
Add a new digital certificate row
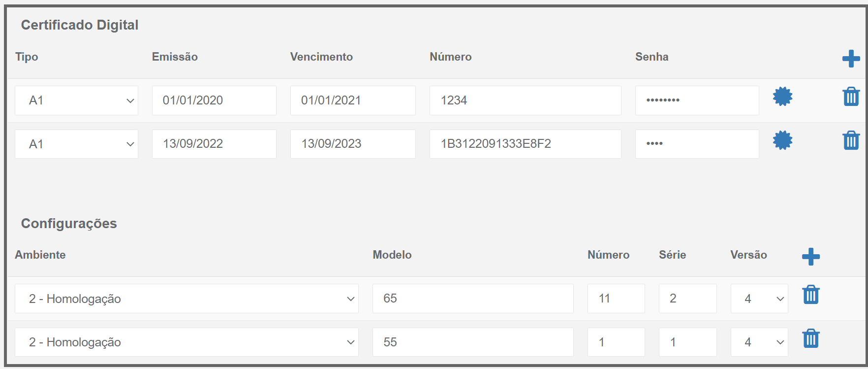tap(851, 59)
